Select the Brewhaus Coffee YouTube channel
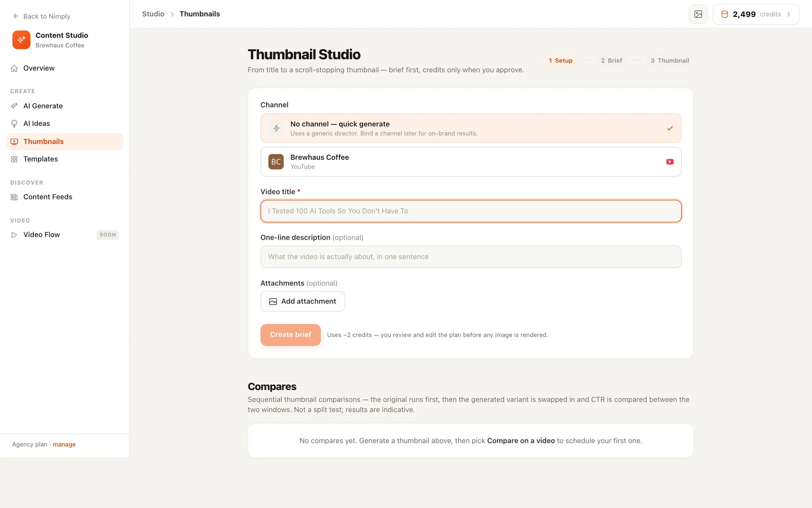The height and width of the screenshot is (508, 812). [x=471, y=162]
